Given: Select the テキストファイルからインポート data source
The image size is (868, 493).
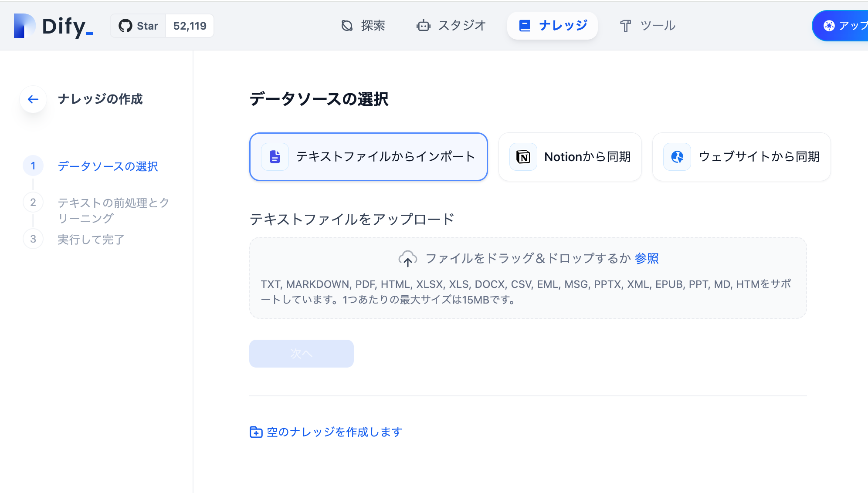Looking at the screenshot, I should click(x=368, y=157).
